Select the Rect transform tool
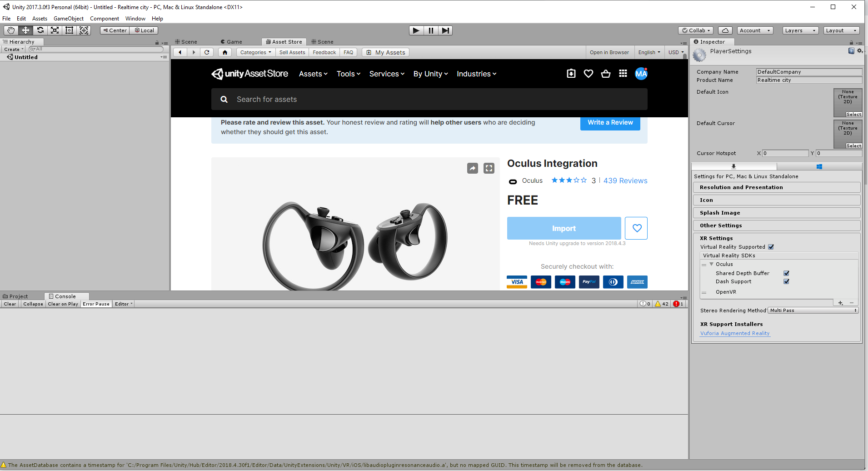868x471 pixels. [69, 30]
